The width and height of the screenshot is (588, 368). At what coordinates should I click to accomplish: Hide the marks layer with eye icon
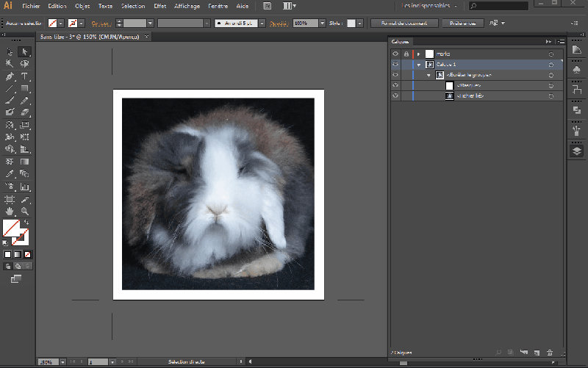[x=395, y=54]
